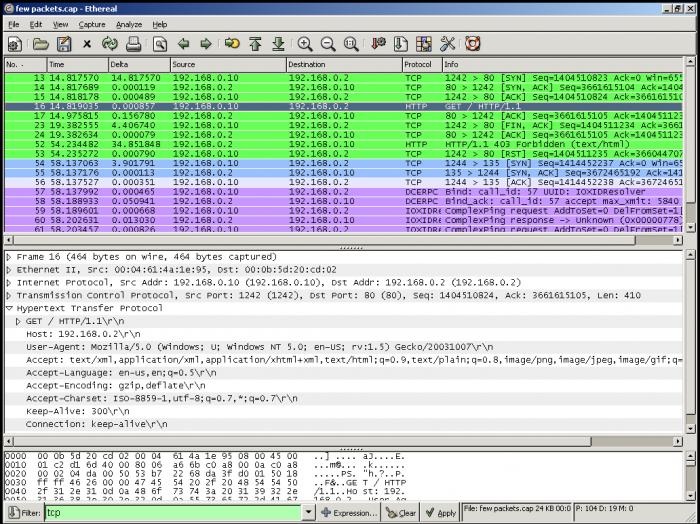Sort by the Protocol column header

pos(422,65)
